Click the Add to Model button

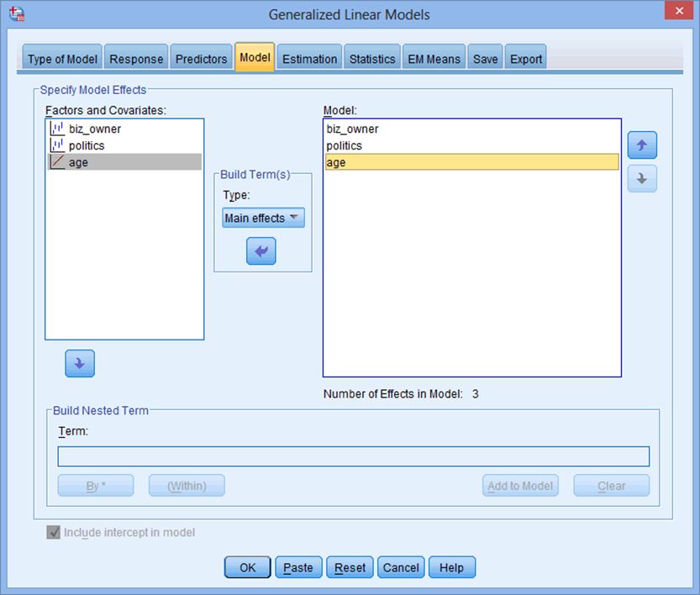[520, 485]
